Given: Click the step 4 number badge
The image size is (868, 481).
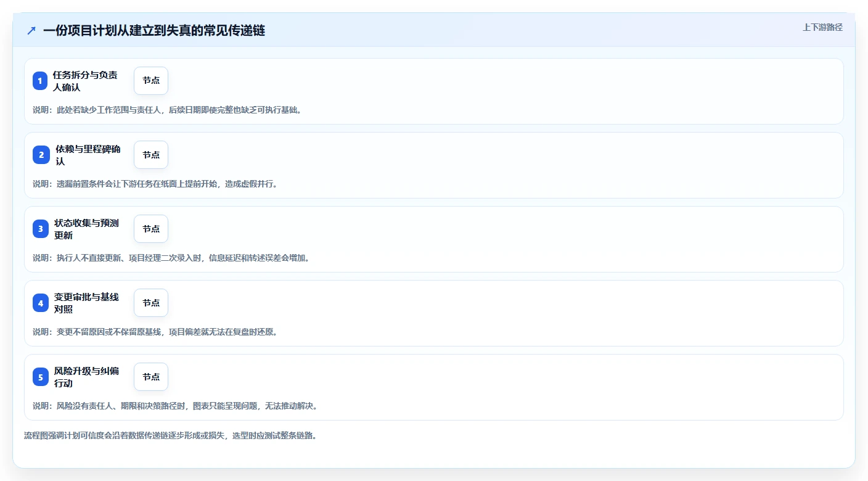Looking at the screenshot, I should point(40,303).
